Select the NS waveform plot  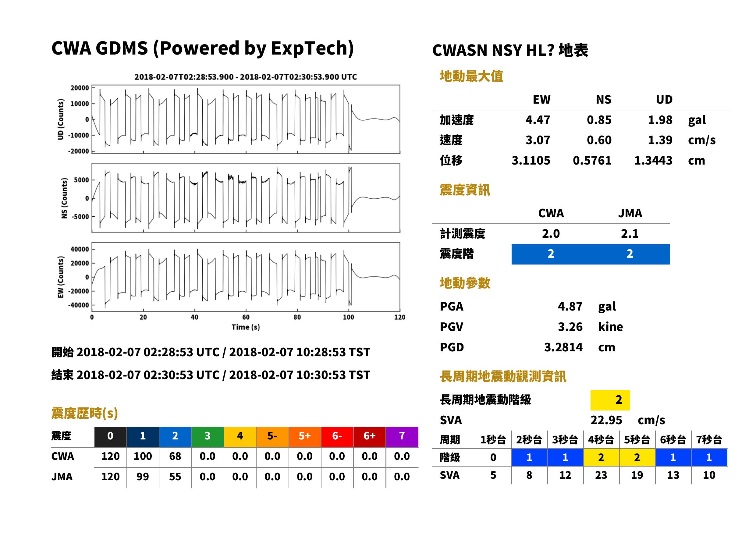[246, 198]
